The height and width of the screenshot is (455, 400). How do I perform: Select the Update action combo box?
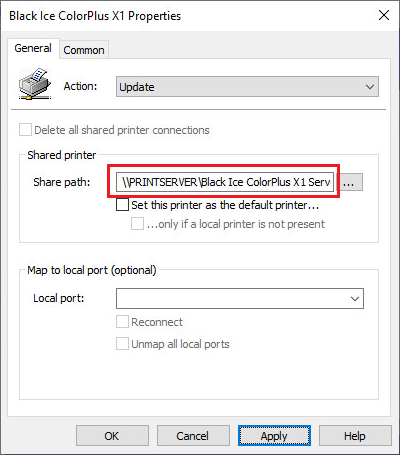pyautogui.click(x=247, y=87)
